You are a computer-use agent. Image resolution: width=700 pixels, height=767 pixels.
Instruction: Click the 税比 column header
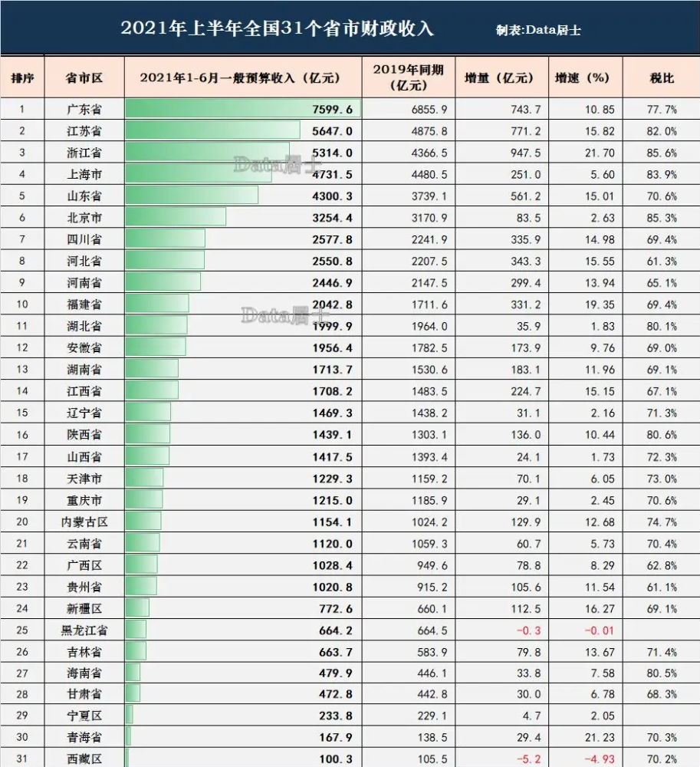662,77
